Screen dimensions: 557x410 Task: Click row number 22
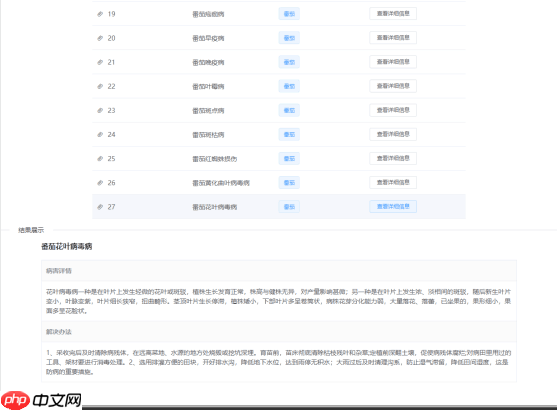tap(112, 86)
